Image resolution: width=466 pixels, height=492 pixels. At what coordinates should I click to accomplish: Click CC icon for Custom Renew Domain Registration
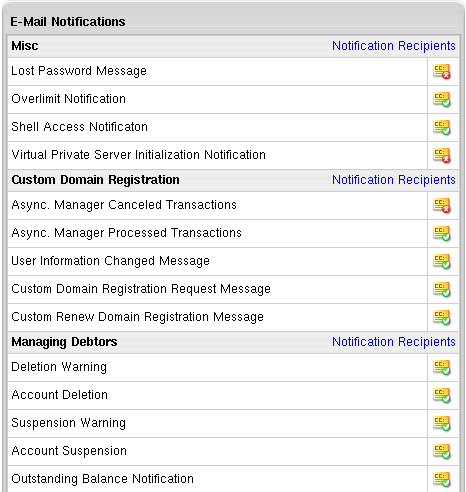coord(442,317)
